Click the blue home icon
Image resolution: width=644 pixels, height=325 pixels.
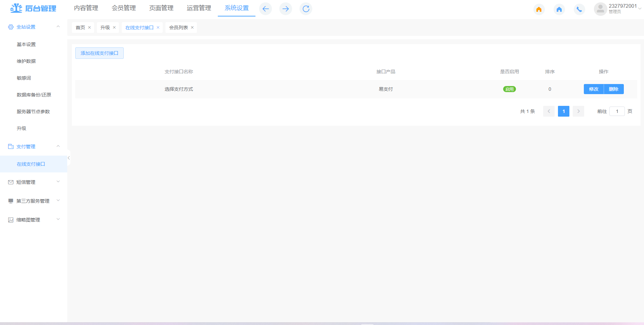[559, 9]
